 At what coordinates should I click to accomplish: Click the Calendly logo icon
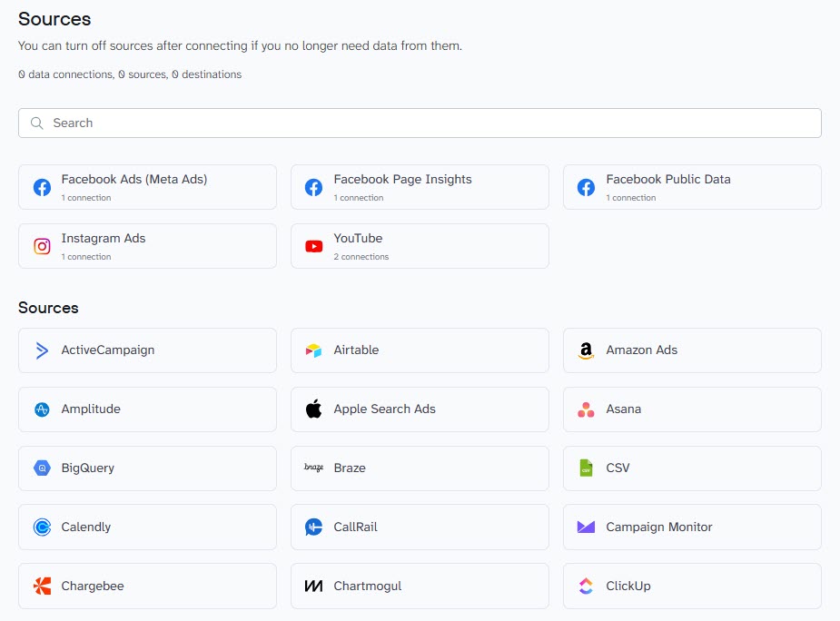click(42, 527)
